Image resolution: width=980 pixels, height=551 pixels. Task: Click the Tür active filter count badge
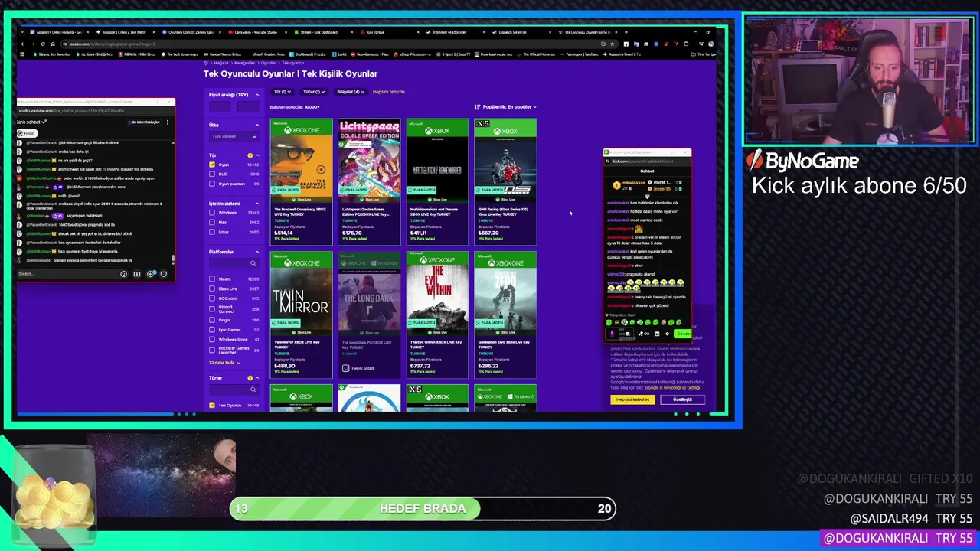coord(250,155)
